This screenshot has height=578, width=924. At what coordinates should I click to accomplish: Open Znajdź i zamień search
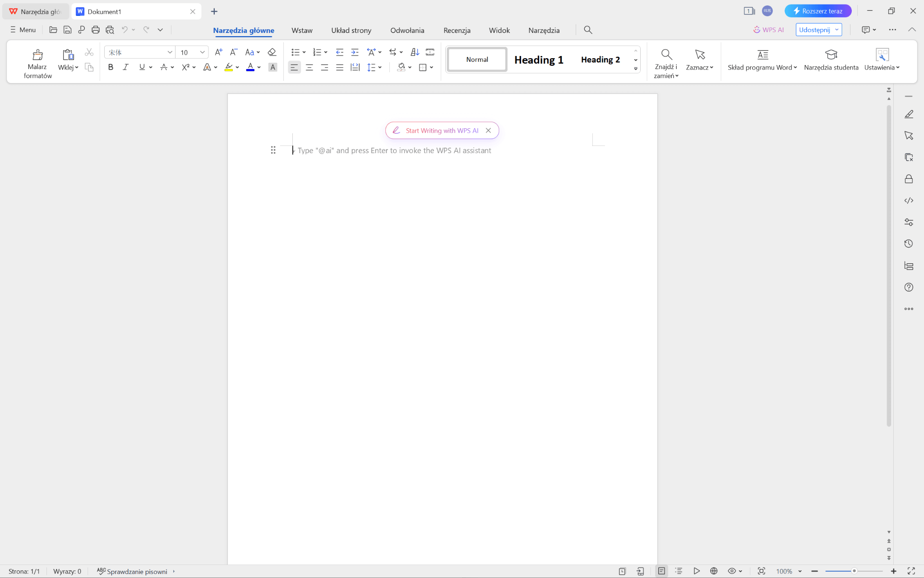tap(666, 62)
